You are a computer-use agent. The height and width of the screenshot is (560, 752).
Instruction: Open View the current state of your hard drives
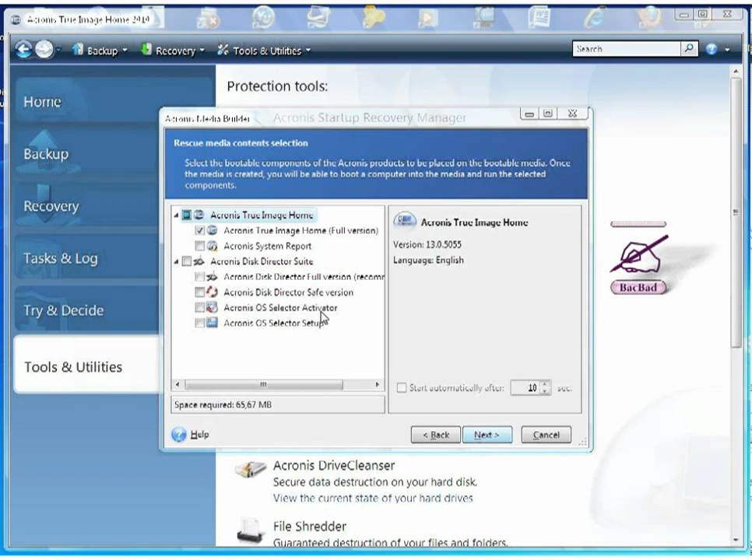click(x=373, y=499)
